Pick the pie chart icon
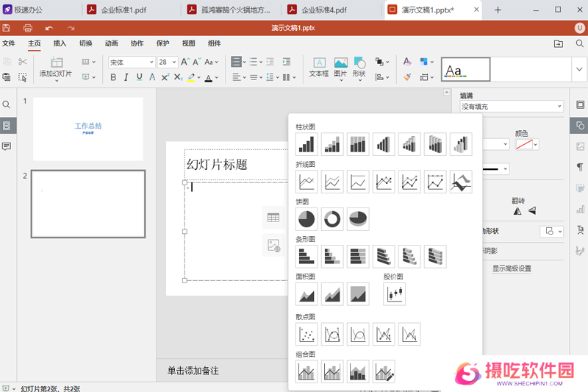Viewport: 588px width, 392px height. [x=306, y=219]
